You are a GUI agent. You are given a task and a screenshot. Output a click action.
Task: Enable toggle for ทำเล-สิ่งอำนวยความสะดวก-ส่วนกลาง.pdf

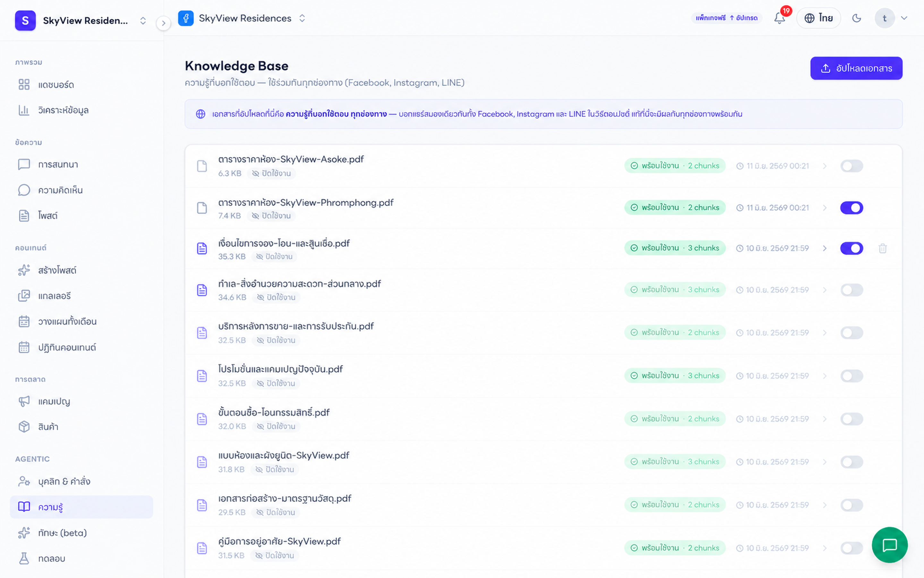click(x=851, y=290)
